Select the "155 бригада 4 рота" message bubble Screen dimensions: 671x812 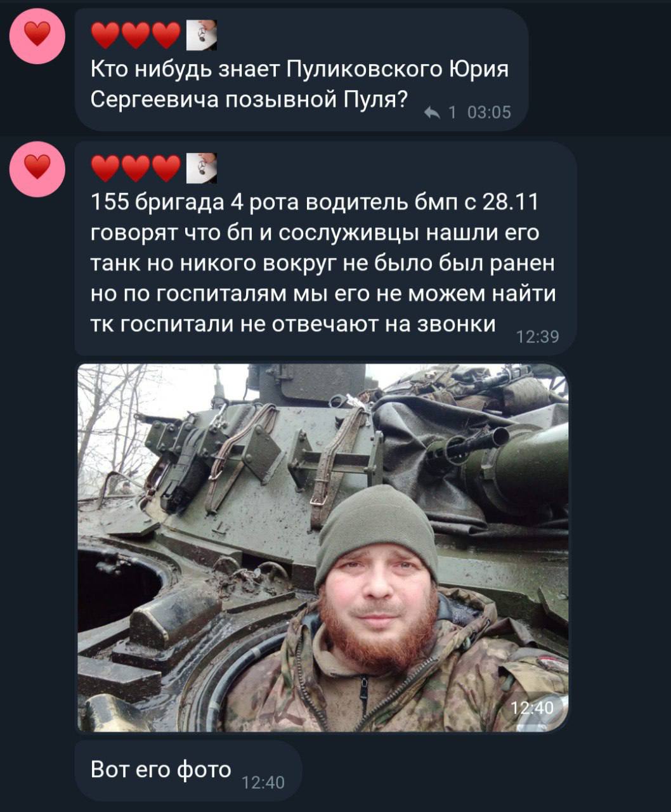[x=326, y=248]
